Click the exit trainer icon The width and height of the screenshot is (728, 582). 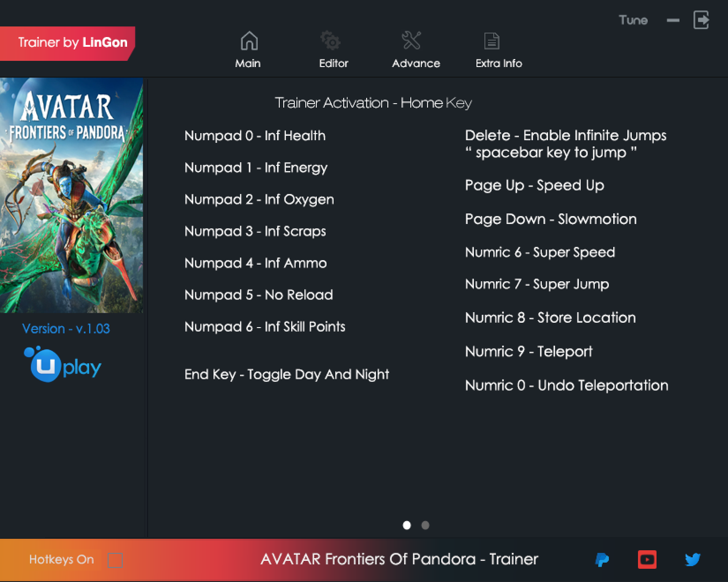(x=701, y=20)
